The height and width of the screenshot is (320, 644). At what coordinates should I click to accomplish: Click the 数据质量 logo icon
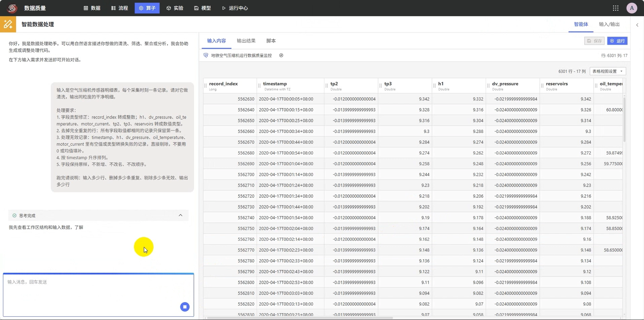(12, 8)
